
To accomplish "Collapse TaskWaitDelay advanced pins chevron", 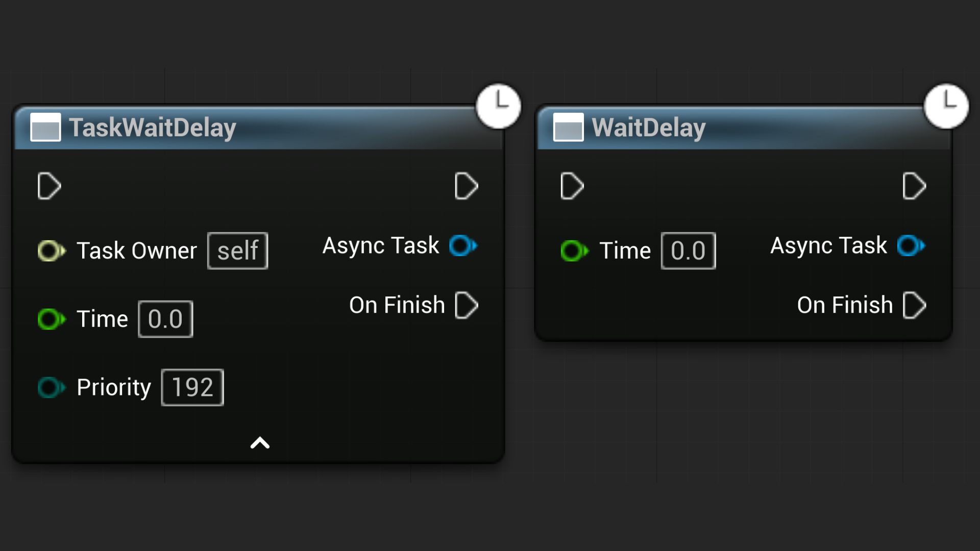I will point(260,443).
